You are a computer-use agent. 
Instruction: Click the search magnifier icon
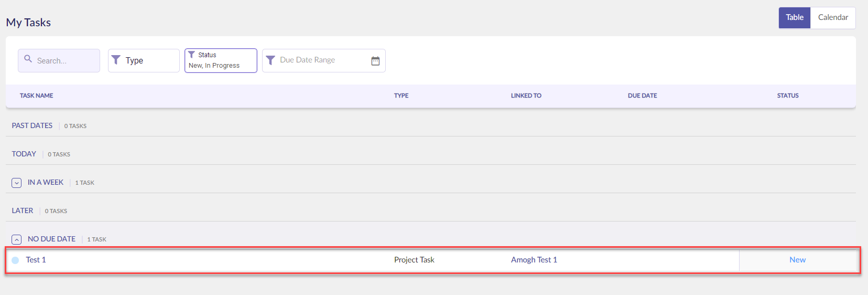coord(28,59)
